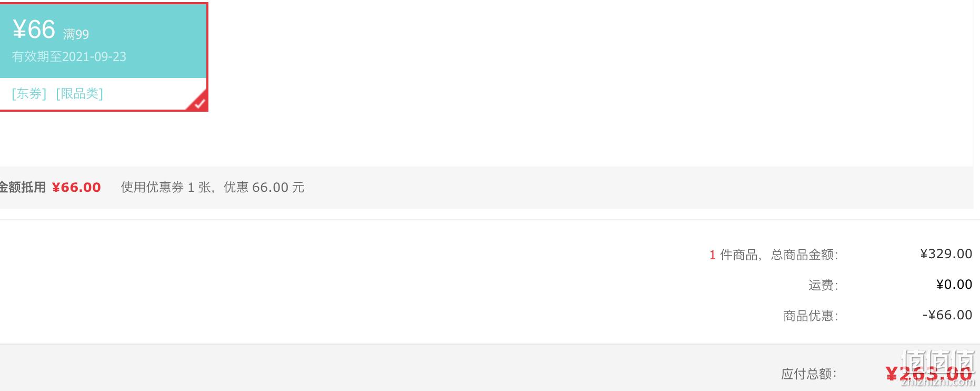Click the 总商品金额 label

pos(805,255)
